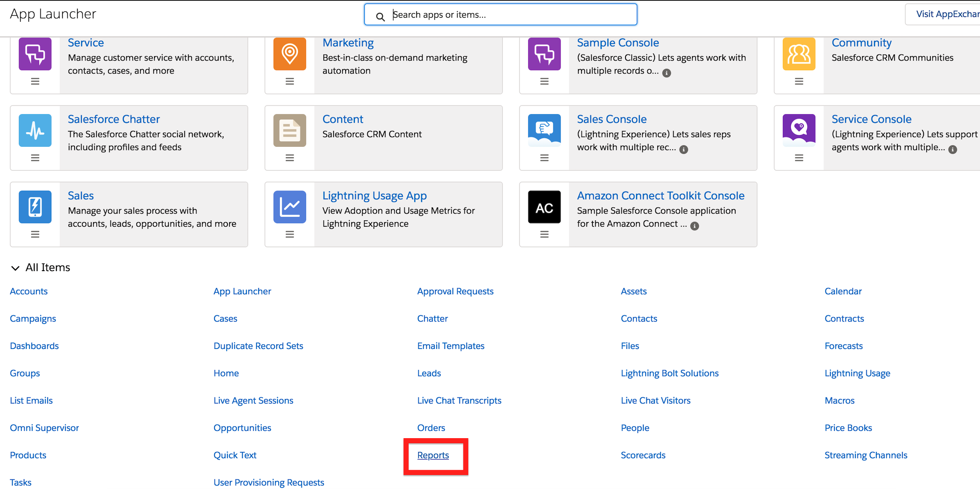The width and height of the screenshot is (980, 489).
Task: Open the Opportunities item
Action: point(242,428)
